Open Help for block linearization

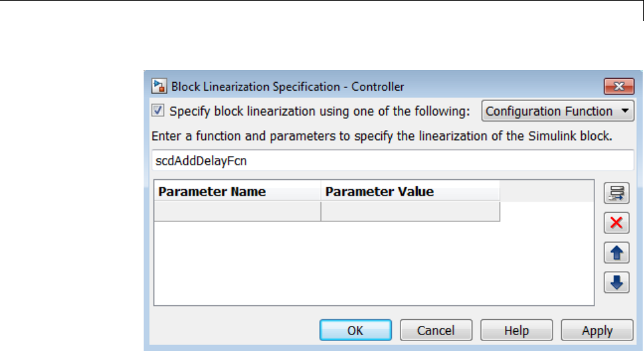pos(517,331)
